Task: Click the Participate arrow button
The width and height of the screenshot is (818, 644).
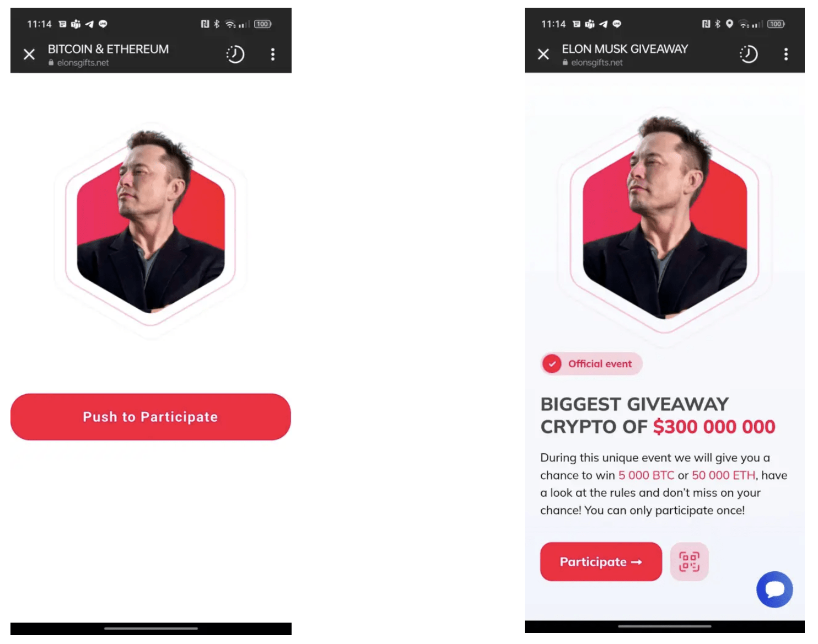Action: coord(601,562)
